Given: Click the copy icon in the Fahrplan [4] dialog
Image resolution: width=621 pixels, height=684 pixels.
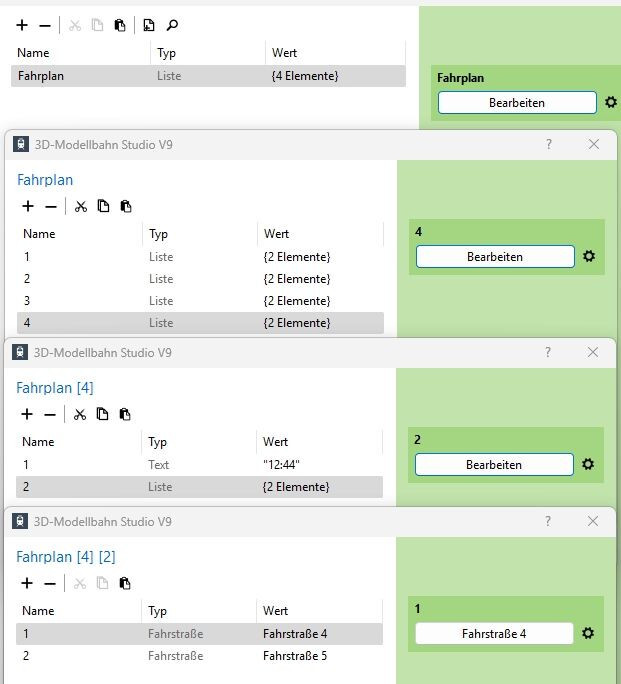Looking at the screenshot, I should (102, 414).
